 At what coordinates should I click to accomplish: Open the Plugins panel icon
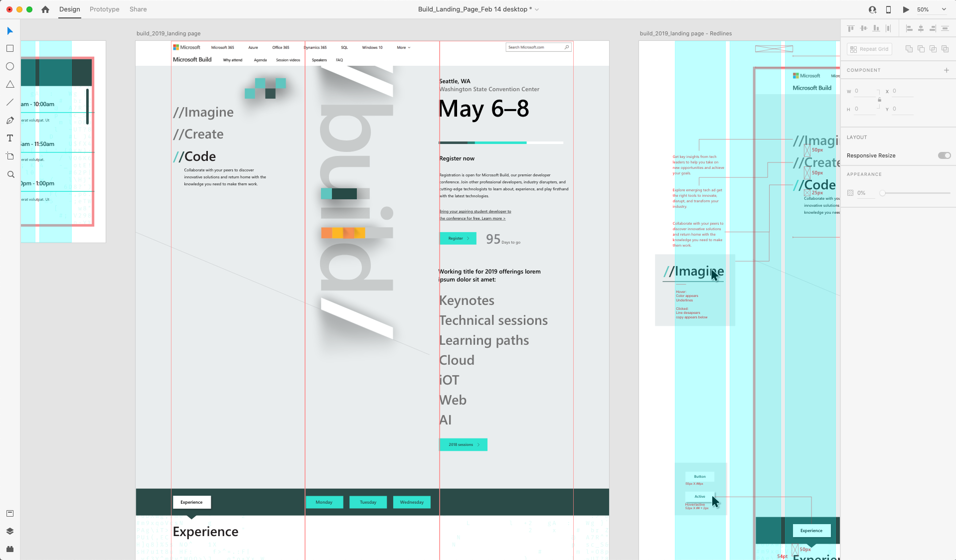[10, 549]
